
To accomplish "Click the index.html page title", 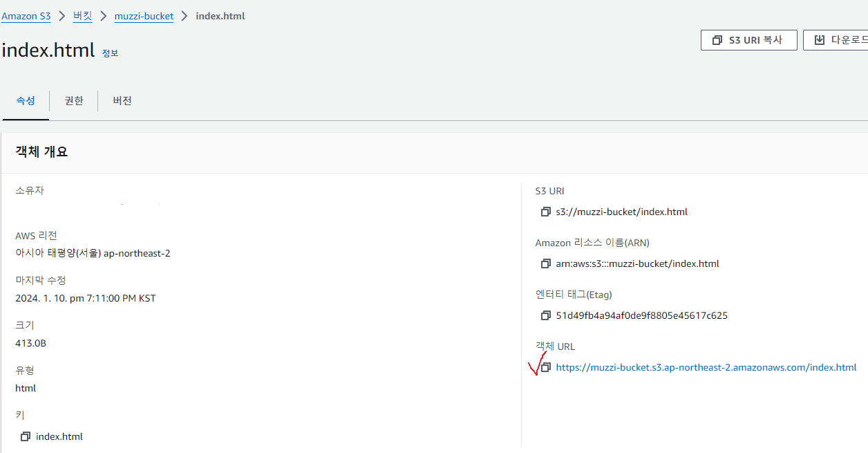I will [48, 50].
